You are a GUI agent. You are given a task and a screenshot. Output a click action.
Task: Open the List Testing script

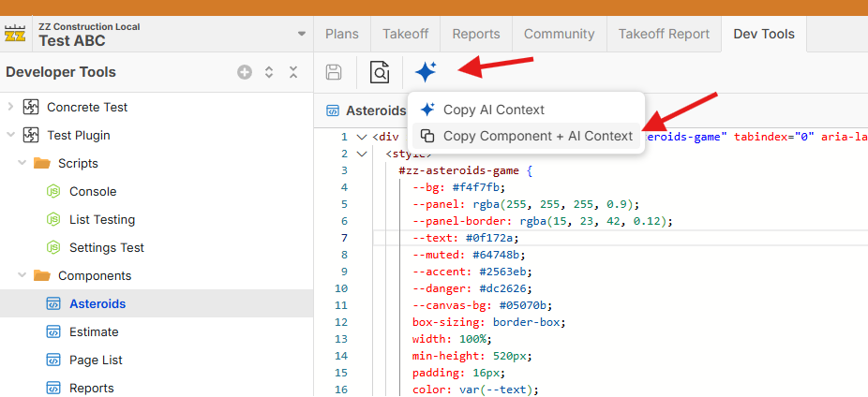pos(102,219)
